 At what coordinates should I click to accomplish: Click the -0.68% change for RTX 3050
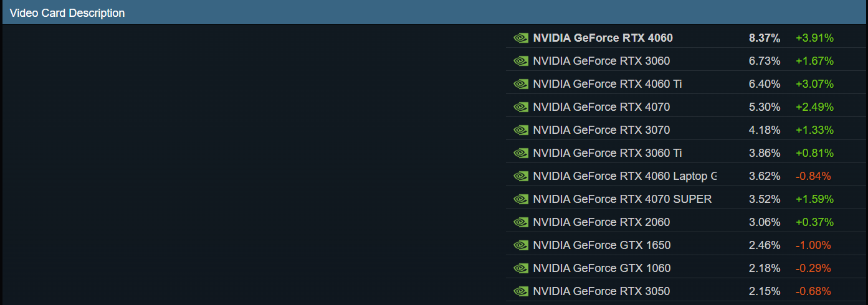tap(813, 291)
